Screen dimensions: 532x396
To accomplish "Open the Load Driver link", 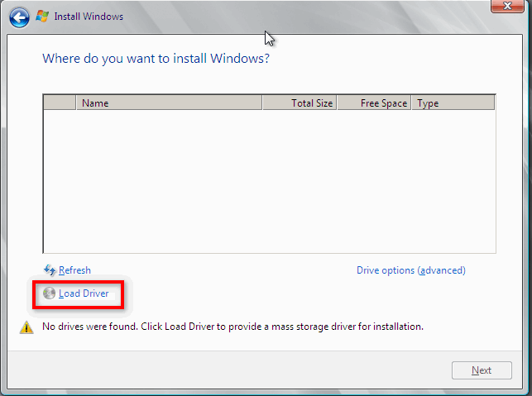I will (84, 293).
